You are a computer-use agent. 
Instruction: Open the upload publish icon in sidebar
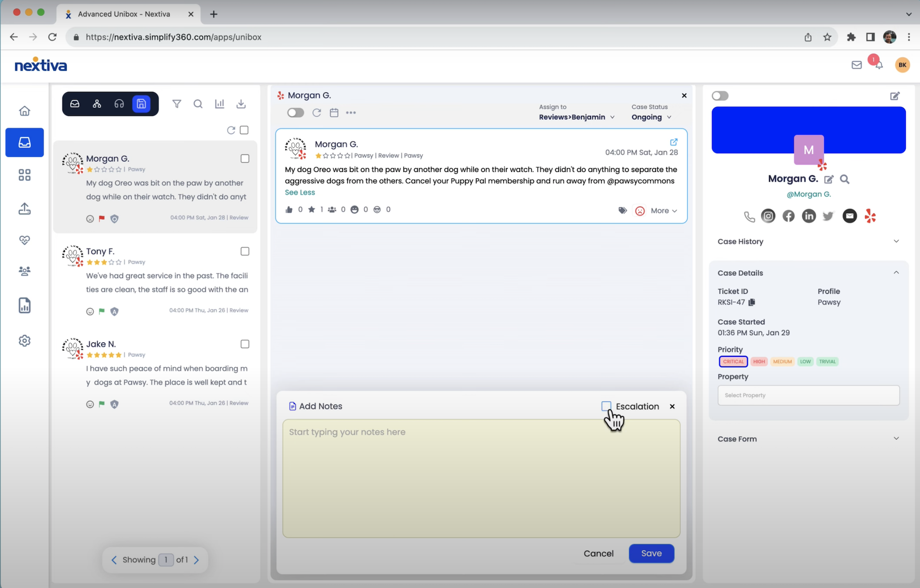(24, 209)
